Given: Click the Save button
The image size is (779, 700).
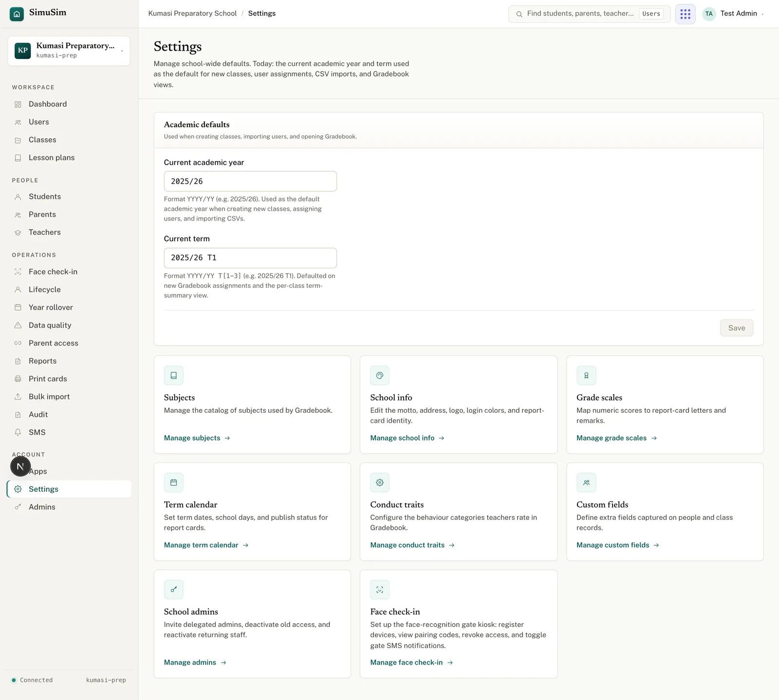Looking at the screenshot, I should 737,328.
